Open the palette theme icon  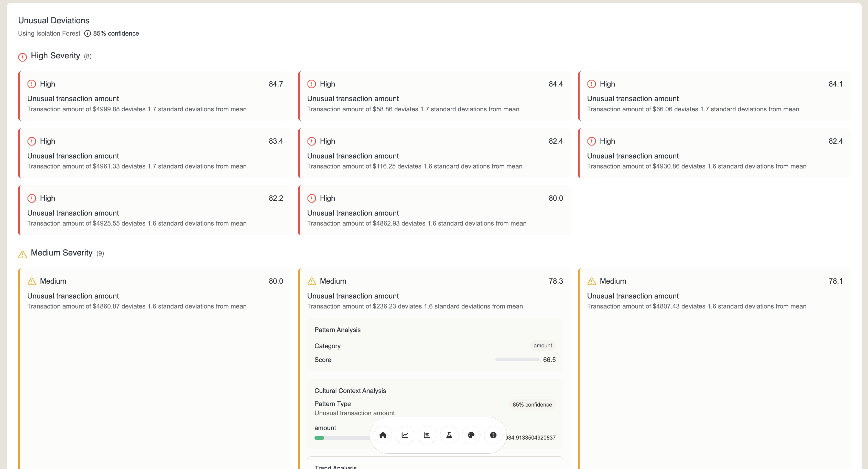tap(471, 435)
